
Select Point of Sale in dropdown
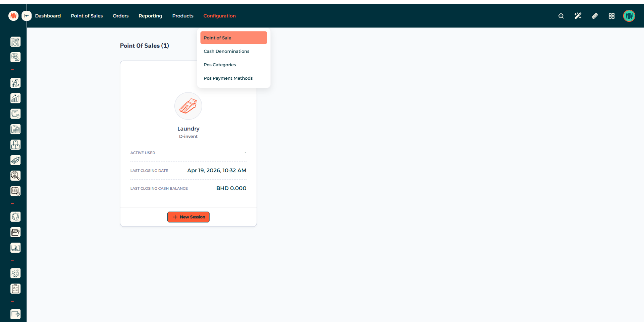(233, 38)
